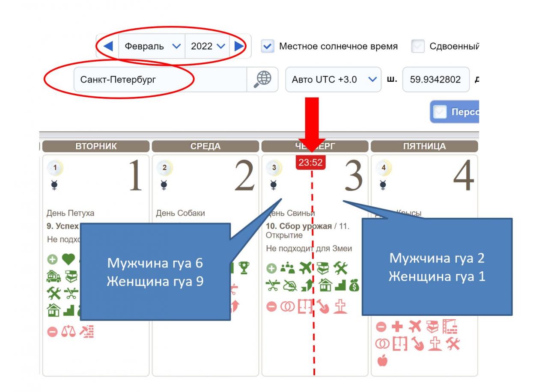Expand the Авто UTC +3.0 timezone dropdown

333,79
